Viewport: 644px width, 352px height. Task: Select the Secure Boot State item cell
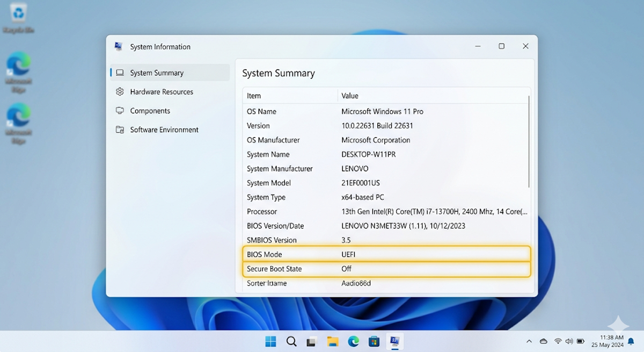274,269
